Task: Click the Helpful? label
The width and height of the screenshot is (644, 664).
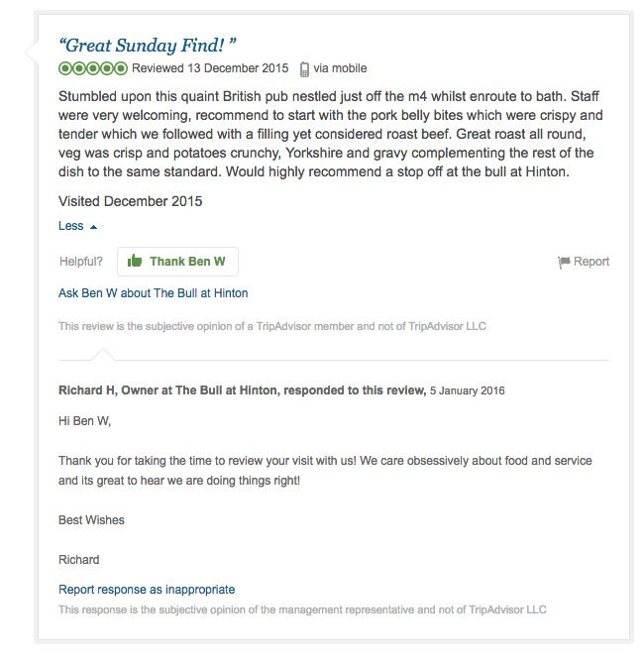Action: pos(81,262)
